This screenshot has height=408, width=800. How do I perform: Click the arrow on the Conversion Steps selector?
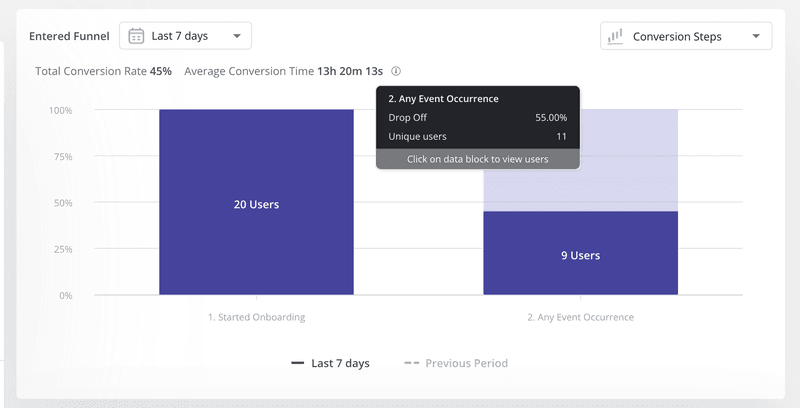tap(756, 37)
